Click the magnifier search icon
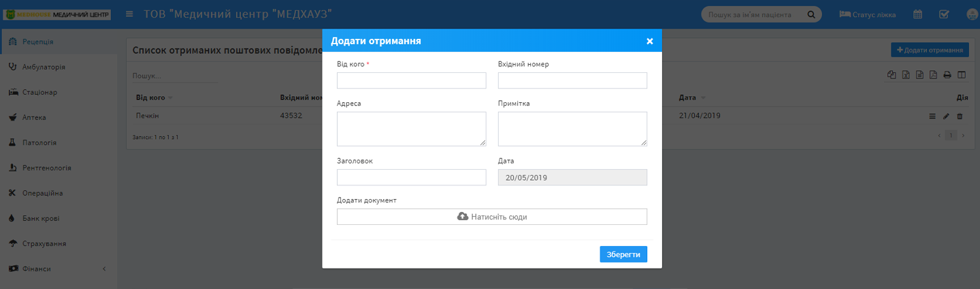 [811, 14]
